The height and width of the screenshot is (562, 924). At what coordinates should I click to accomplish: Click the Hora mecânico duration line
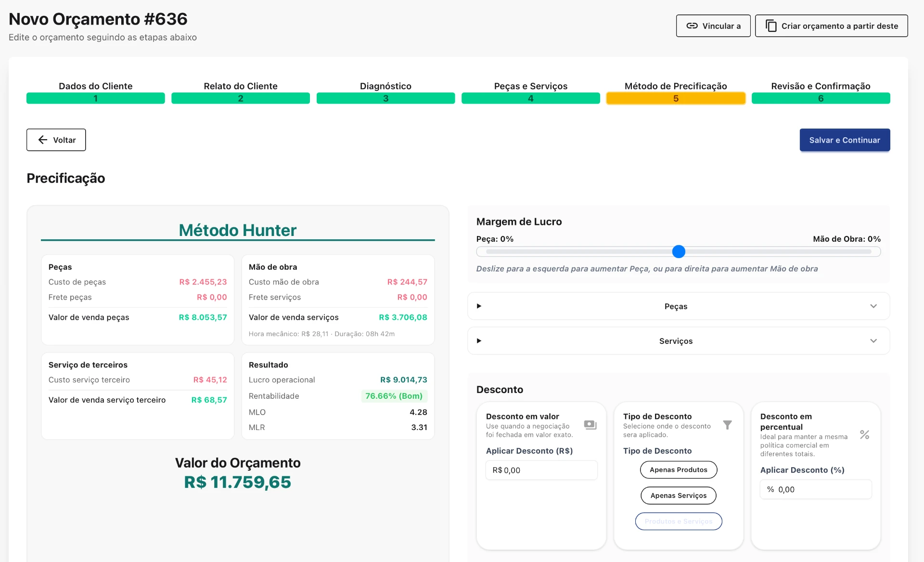(321, 334)
